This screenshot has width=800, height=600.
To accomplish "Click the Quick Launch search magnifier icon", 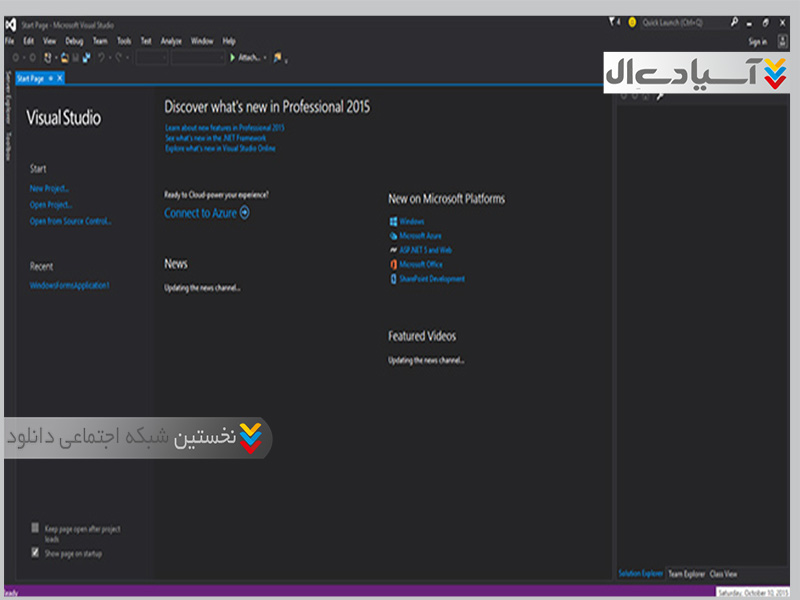I will (734, 21).
